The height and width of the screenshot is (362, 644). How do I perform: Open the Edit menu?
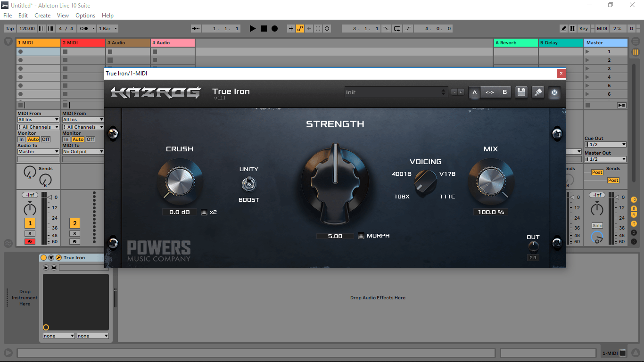(x=23, y=16)
